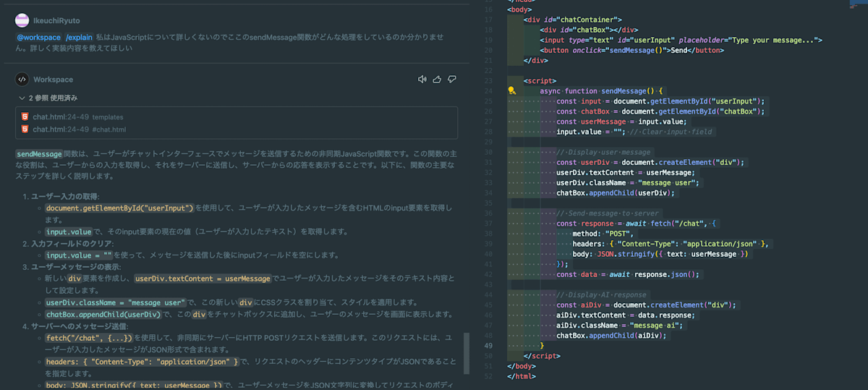Open reference 'chat.html:24-49 templates'
The image size is (868, 390).
[x=78, y=116]
